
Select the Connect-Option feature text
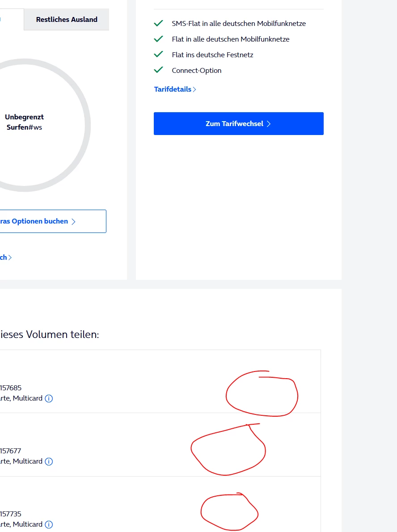[x=196, y=70]
